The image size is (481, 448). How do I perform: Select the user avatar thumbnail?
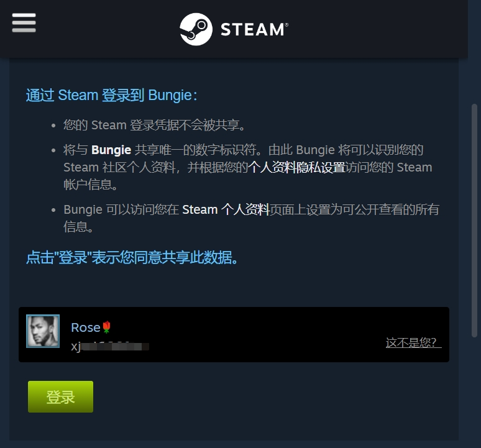point(43,331)
